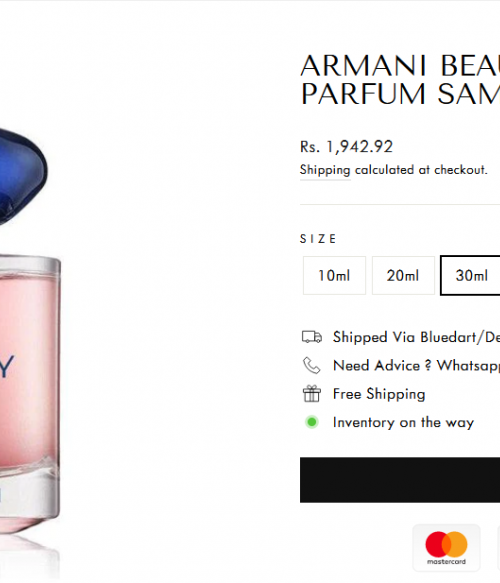
Task: Click the Rs. 1,942.92 price
Action: pos(346,146)
